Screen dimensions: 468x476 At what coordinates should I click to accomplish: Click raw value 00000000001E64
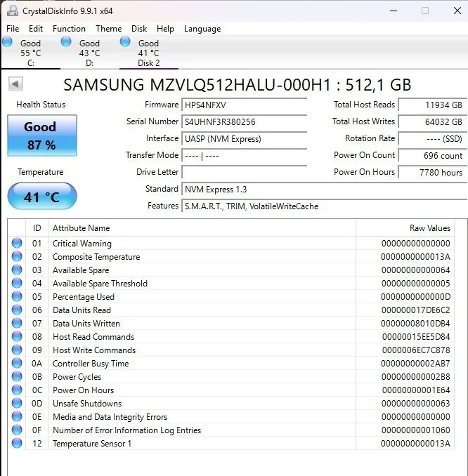click(416, 390)
